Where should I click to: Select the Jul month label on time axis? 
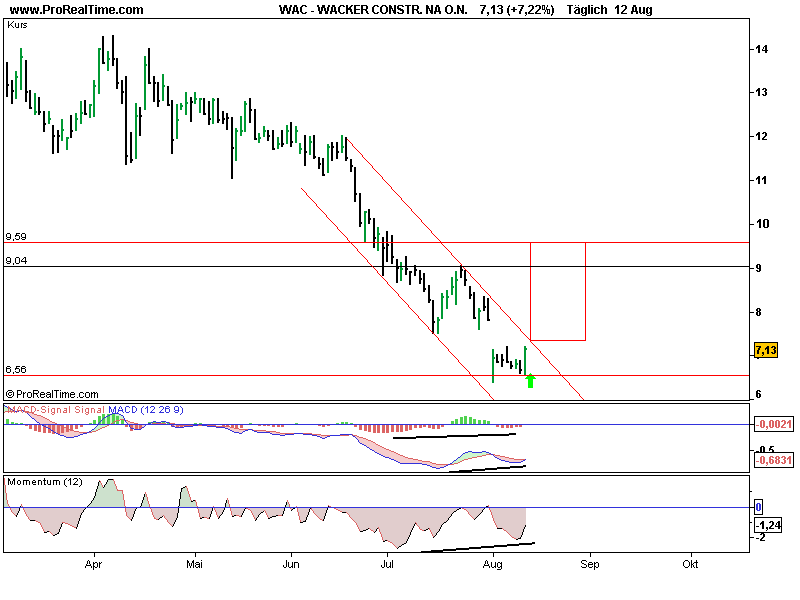pos(387,564)
